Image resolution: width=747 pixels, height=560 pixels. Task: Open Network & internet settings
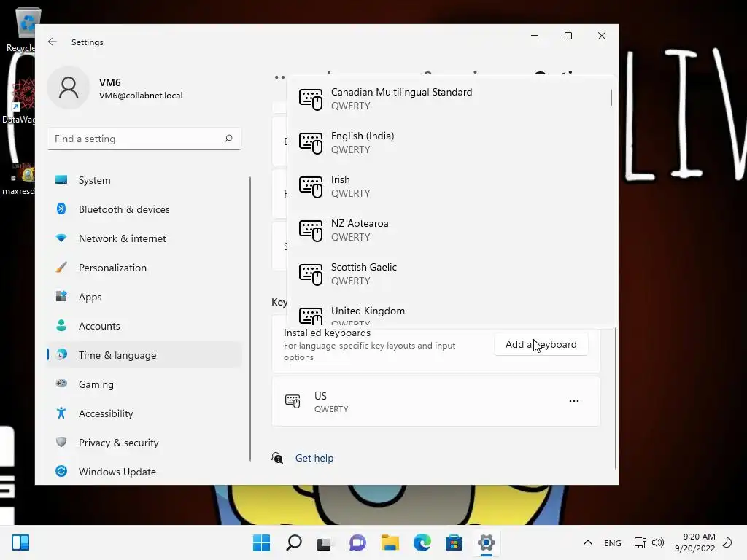(x=144, y=238)
